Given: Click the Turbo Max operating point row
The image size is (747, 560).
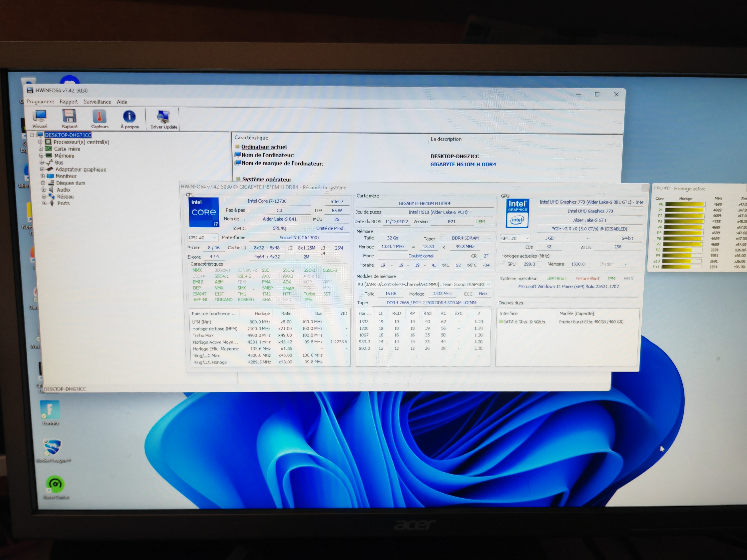Looking at the screenshot, I should (x=270, y=335).
